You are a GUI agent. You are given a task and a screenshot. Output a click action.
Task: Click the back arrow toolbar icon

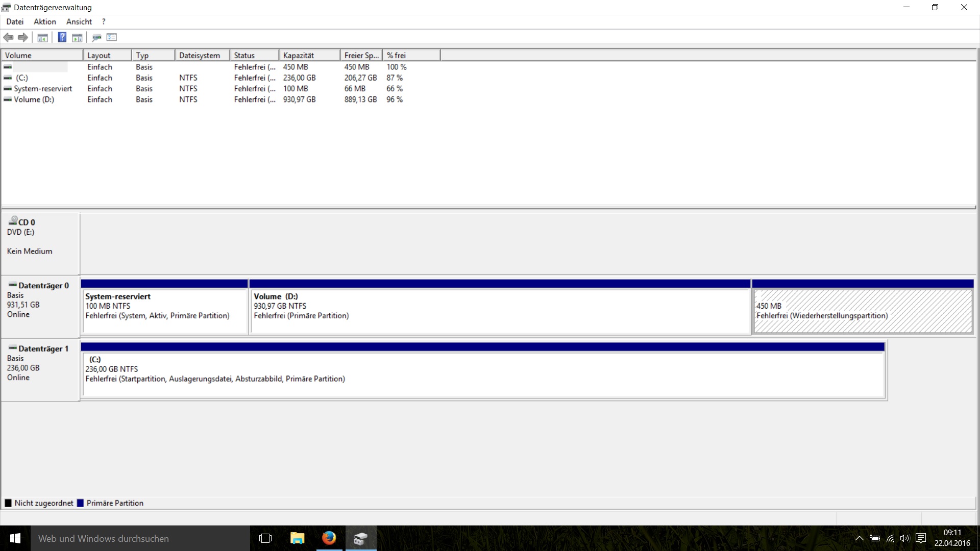pos(9,37)
